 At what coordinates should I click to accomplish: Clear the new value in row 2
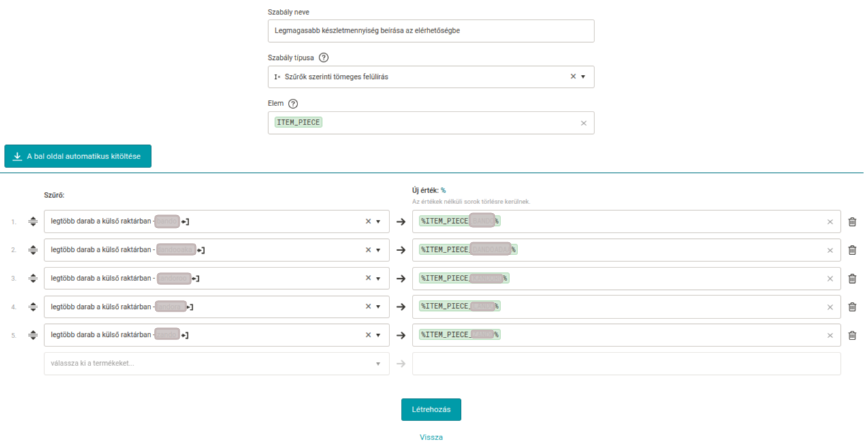pyautogui.click(x=830, y=250)
